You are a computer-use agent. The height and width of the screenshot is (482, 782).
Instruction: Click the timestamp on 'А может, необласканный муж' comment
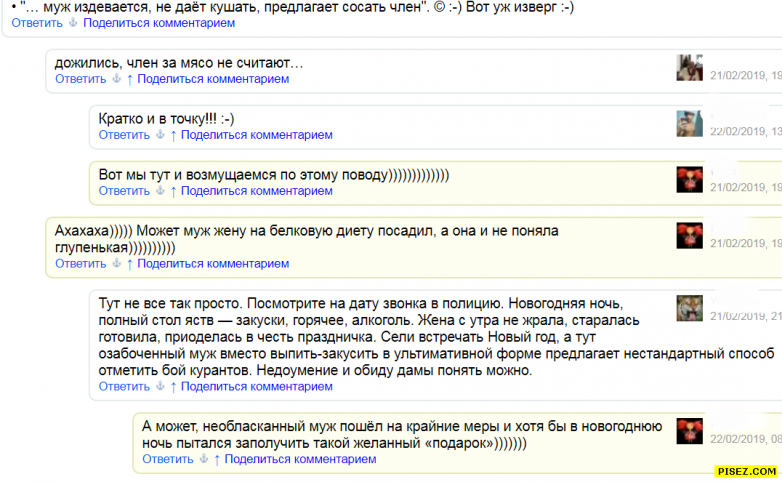[x=745, y=439]
